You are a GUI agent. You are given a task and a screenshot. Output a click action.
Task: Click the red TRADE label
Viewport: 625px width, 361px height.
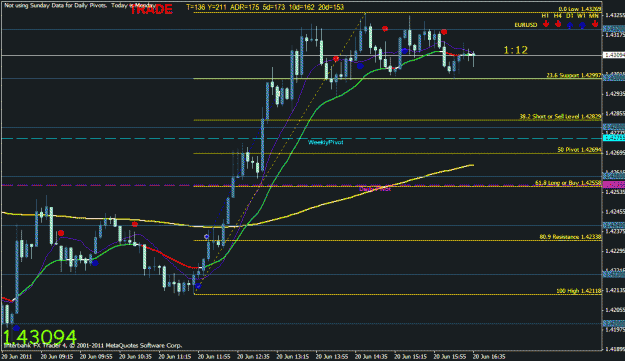click(151, 10)
